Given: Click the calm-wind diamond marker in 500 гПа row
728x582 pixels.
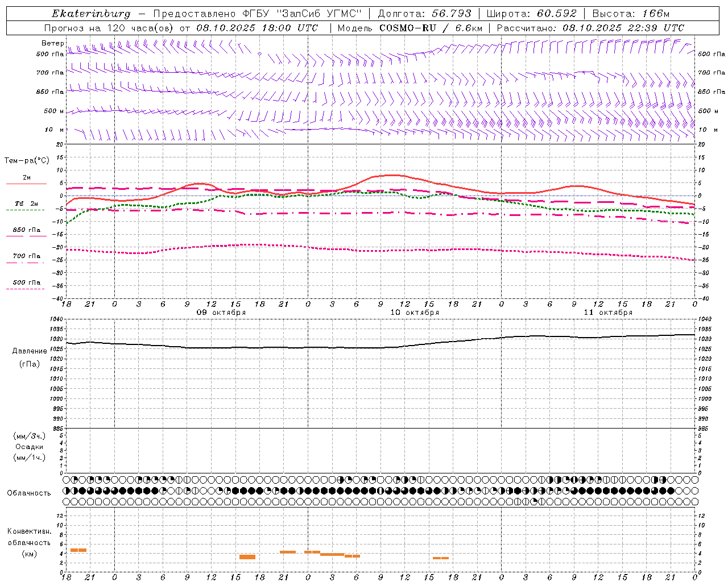Looking at the screenshot, I should [260, 53].
